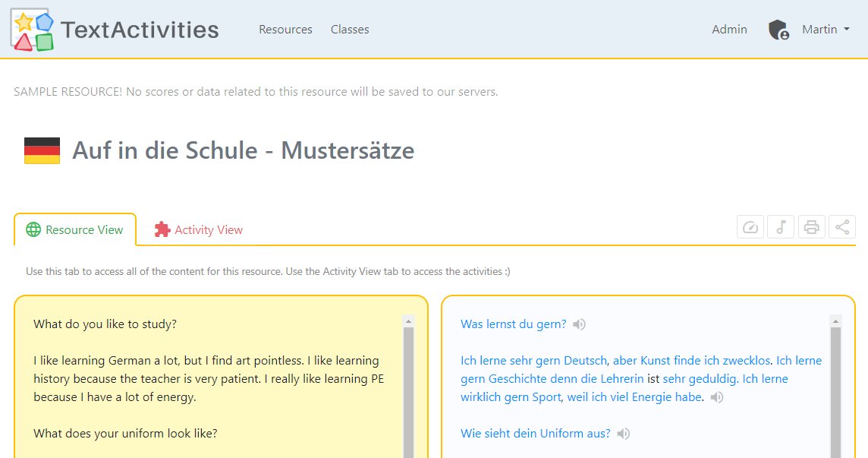Click the SAMPLE RESOURCE notice text
Viewport: 868px width, 458px height.
click(x=256, y=91)
